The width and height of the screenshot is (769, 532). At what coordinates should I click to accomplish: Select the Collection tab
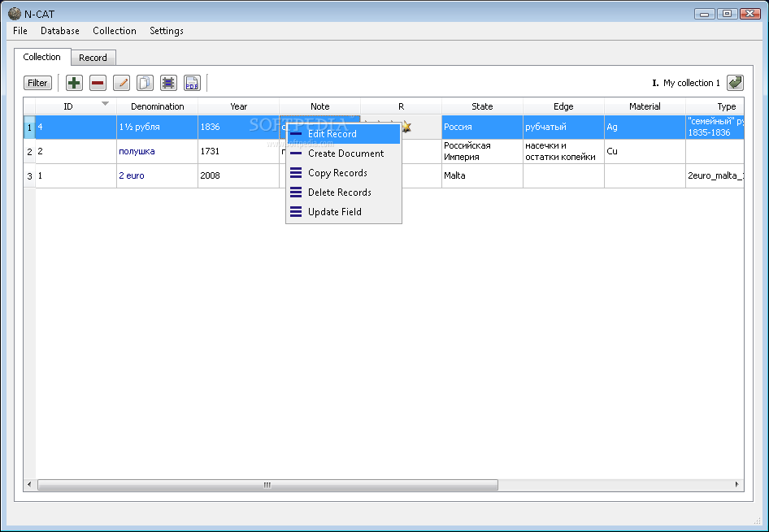click(42, 57)
